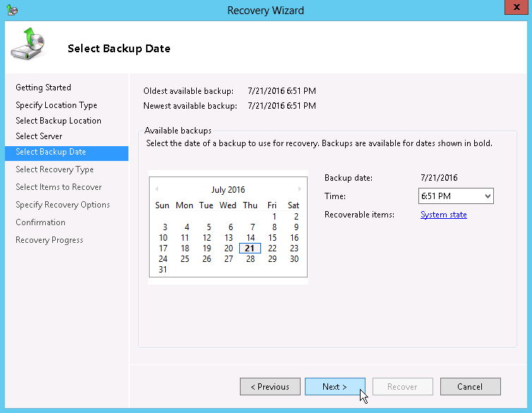Open the System state recoverable items link
The image size is (532, 413).
pos(443,215)
